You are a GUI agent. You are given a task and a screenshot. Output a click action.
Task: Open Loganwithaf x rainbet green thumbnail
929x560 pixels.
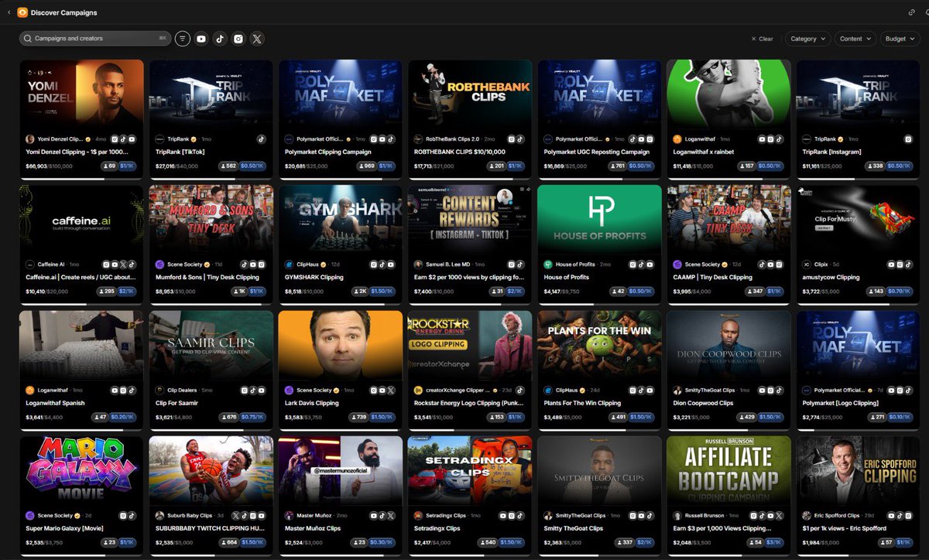pyautogui.click(x=728, y=94)
